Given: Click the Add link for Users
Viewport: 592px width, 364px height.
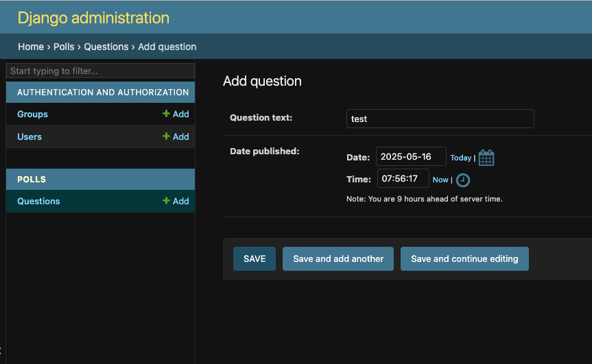Looking at the screenshot, I should click(176, 136).
